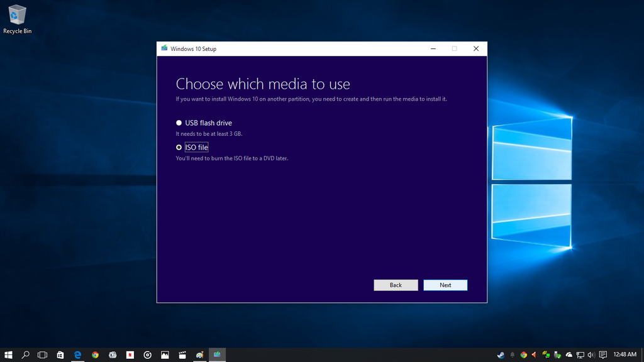Open Task View from the taskbar
The width and height of the screenshot is (644, 362).
coord(42,354)
